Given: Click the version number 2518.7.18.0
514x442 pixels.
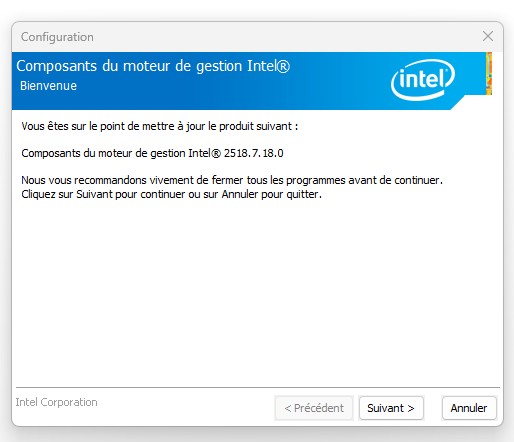Looking at the screenshot, I should (253, 153).
